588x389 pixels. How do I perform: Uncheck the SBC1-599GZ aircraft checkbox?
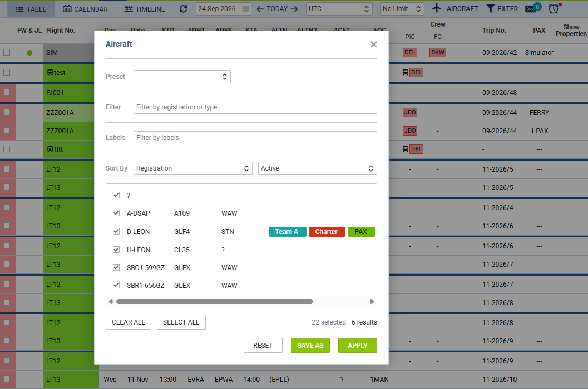pos(116,267)
